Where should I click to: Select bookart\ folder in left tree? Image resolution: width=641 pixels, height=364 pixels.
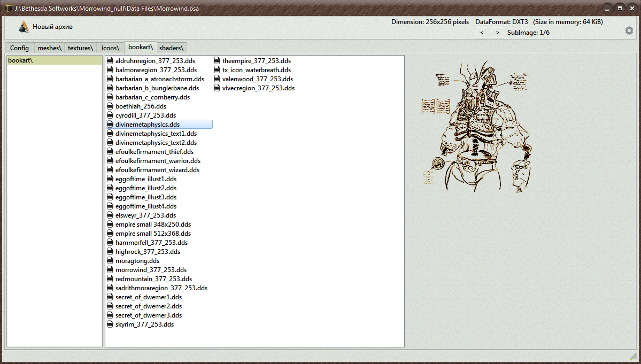click(55, 60)
